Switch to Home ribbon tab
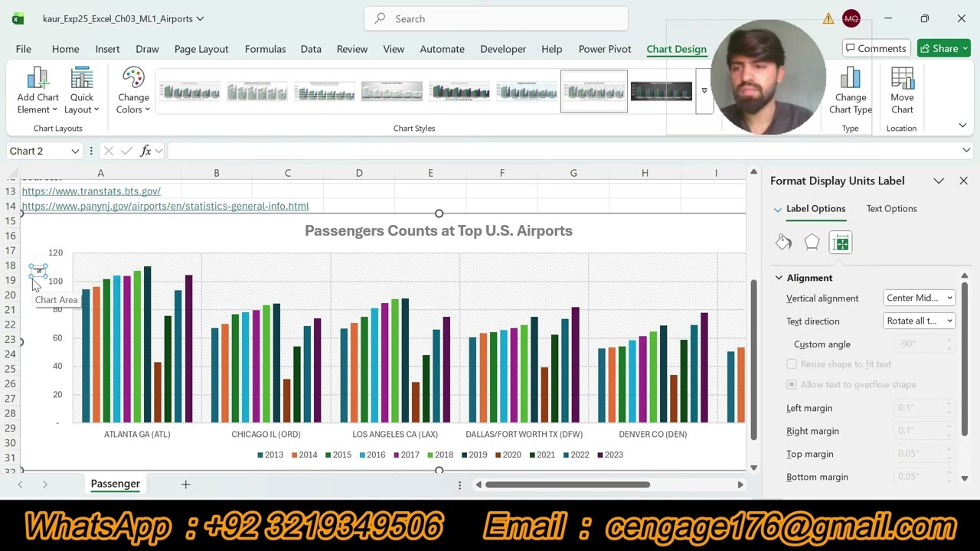This screenshot has width=980, height=551. pos(65,49)
